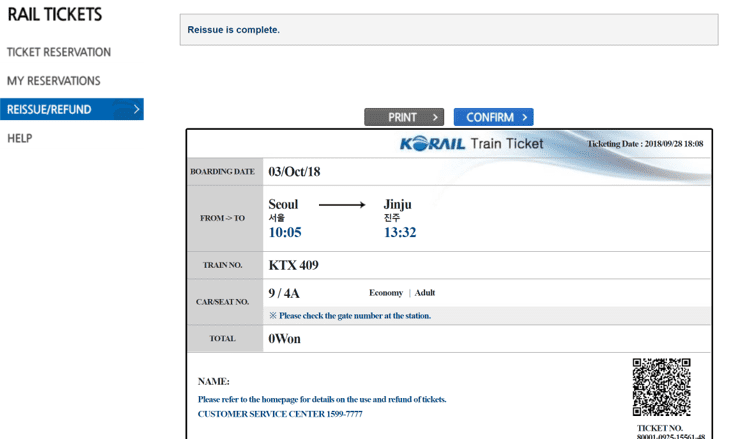Click the Jinju arrival time 13:32

click(x=400, y=233)
